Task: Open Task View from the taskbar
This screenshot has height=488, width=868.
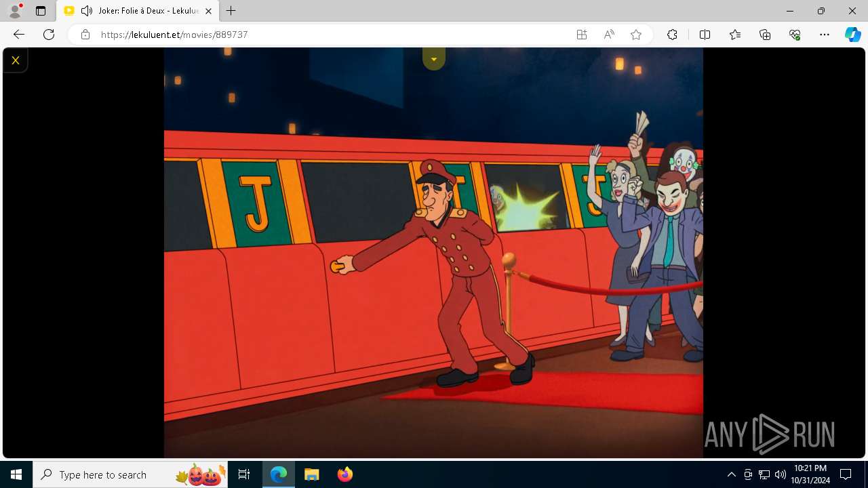Action: tap(244, 474)
